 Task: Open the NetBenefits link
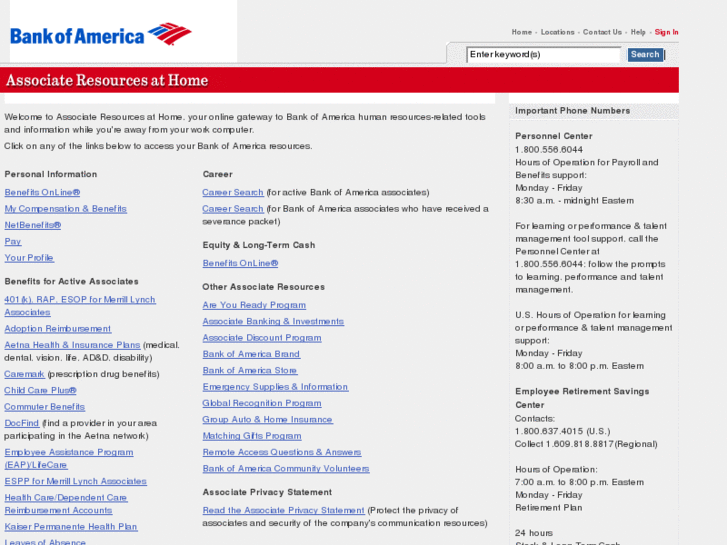[32, 225]
